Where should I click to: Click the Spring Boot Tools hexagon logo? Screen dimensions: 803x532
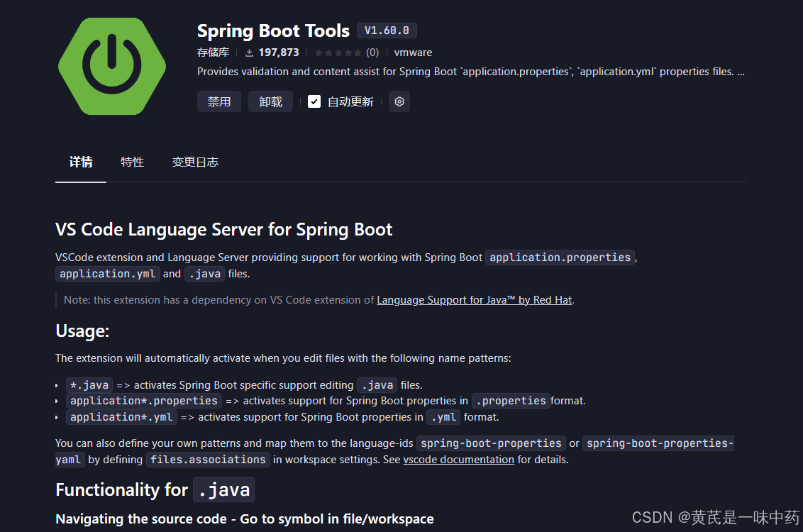(x=112, y=67)
